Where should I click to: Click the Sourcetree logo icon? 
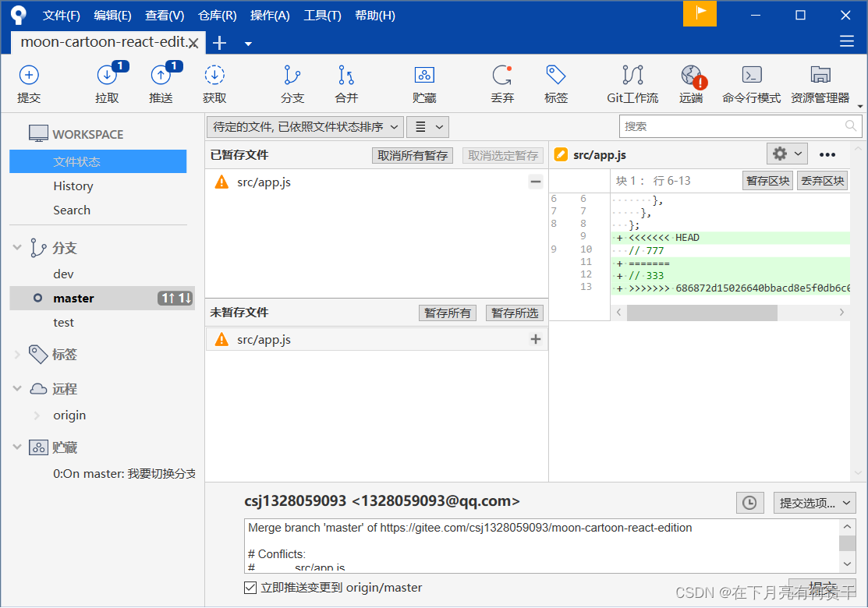click(x=18, y=15)
